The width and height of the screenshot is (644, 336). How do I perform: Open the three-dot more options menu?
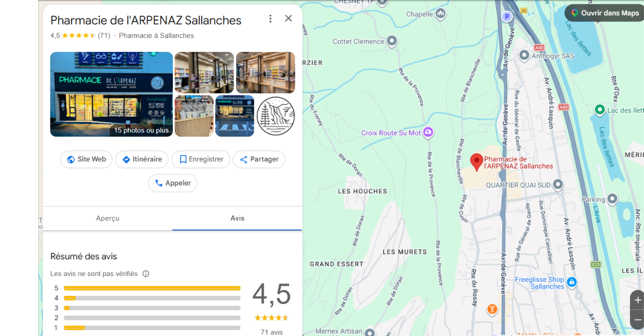click(270, 19)
